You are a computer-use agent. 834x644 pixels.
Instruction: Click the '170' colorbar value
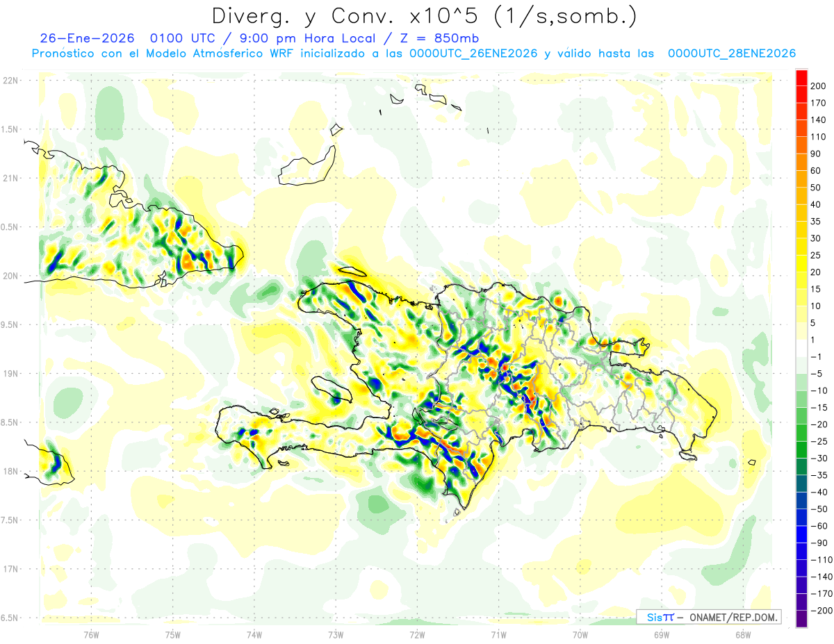[818, 103]
